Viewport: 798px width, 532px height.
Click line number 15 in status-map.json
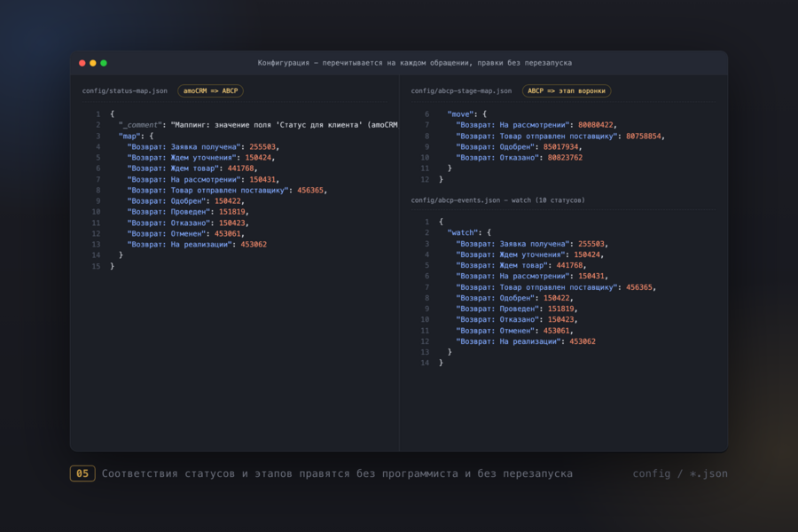coord(96,266)
